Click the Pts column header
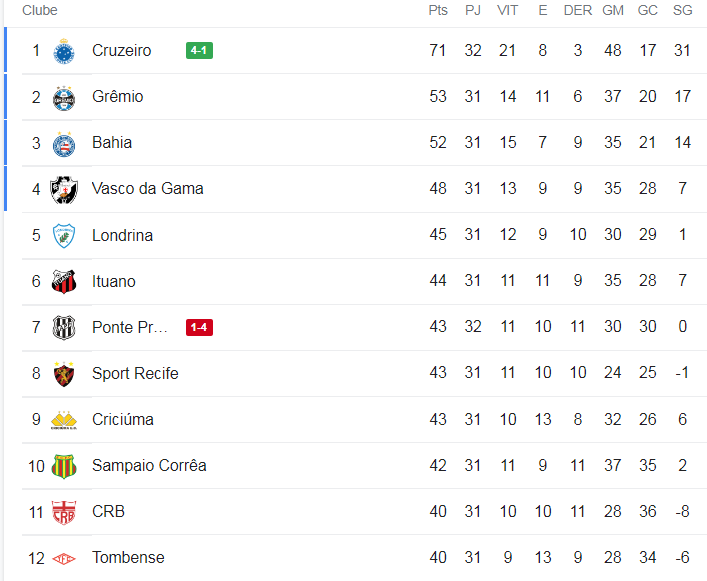 pyautogui.click(x=438, y=10)
